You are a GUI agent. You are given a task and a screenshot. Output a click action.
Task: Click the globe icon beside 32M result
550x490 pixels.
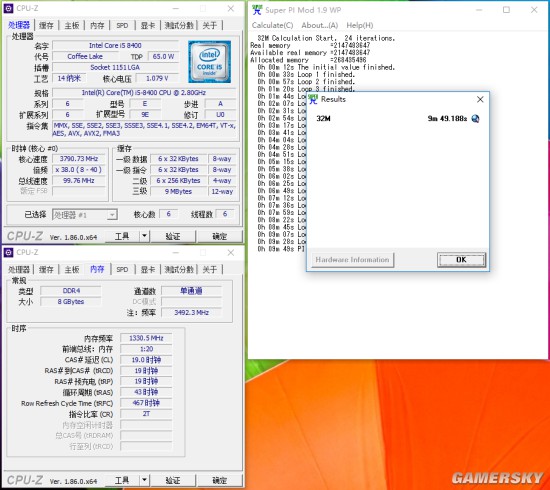coord(475,119)
